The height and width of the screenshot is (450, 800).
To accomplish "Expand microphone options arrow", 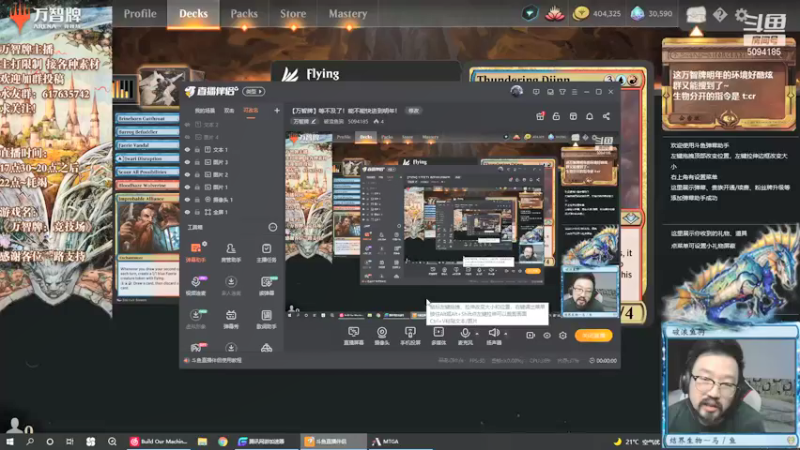I will click(x=477, y=334).
